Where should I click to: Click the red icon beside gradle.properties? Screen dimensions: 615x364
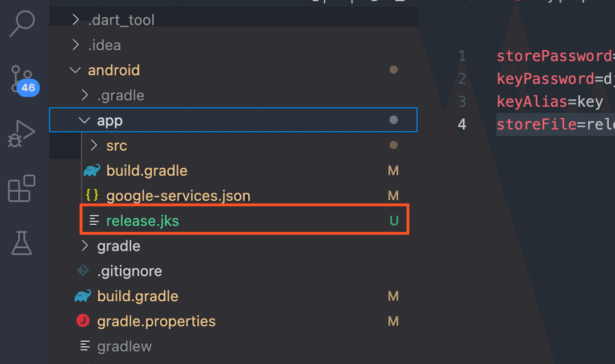[83, 321]
